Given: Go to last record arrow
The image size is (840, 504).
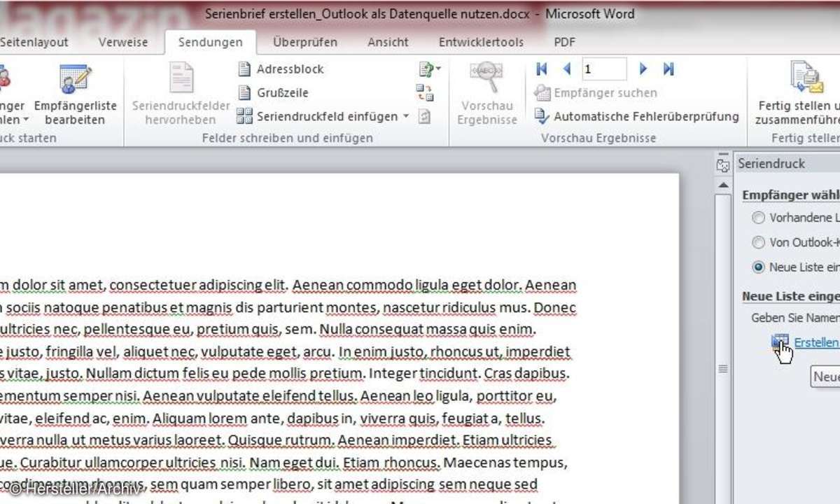Looking at the screenshot, I should pos(668,69).
